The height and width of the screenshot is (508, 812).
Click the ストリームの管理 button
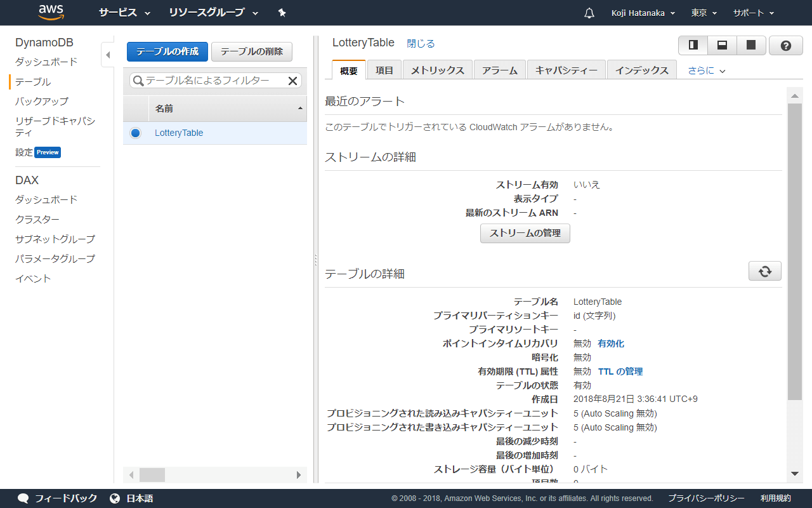[x=525, y=233]
